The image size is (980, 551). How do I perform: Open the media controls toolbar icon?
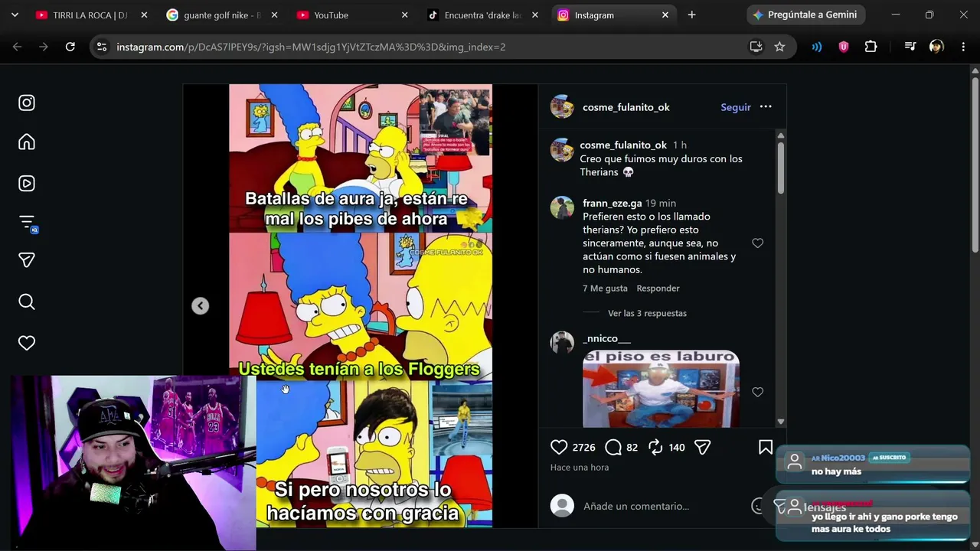pos(910,47)
